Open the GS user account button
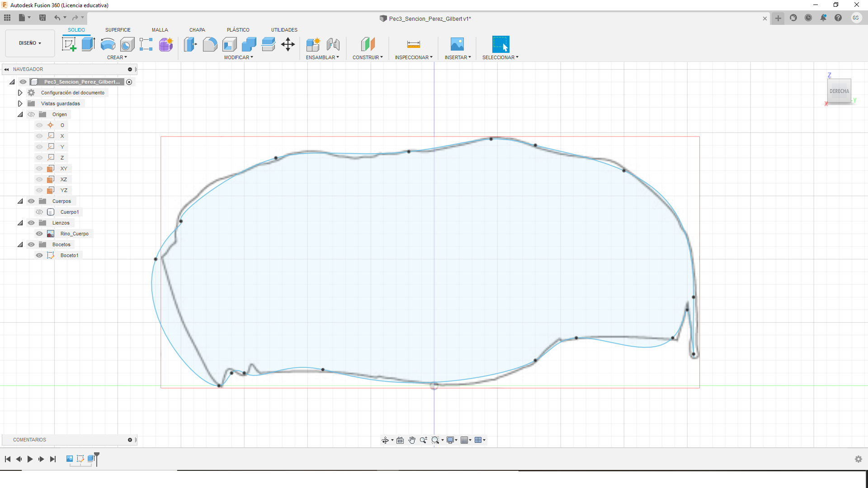 [856, 18]
